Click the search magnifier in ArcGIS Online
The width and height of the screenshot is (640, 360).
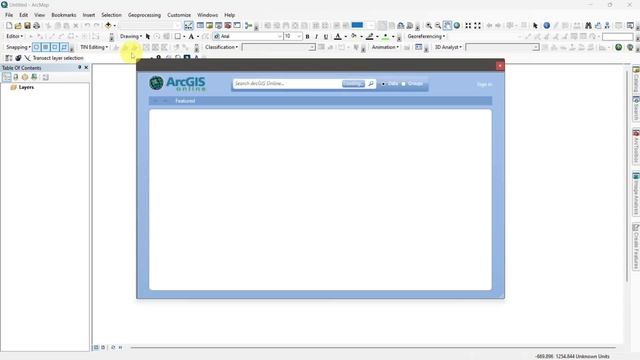pyautogui.click(x=371, y=84)
